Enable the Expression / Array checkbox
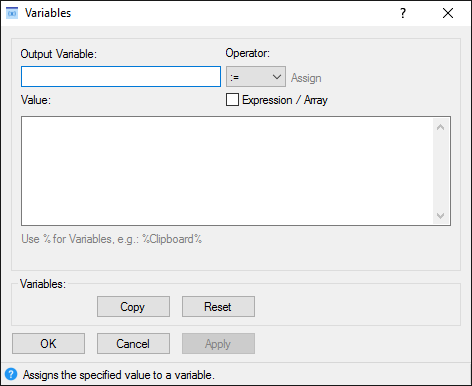The height and width of the screenshot is (386, 472). click(232, 100)
